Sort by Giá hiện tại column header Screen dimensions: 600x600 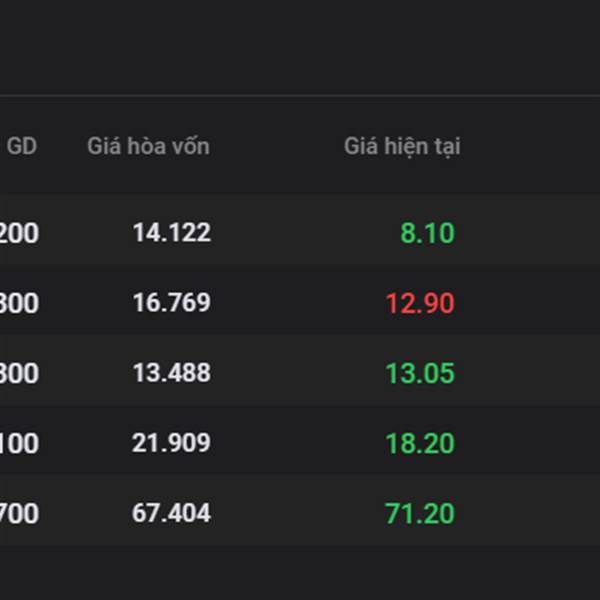[x=402, y=147]
